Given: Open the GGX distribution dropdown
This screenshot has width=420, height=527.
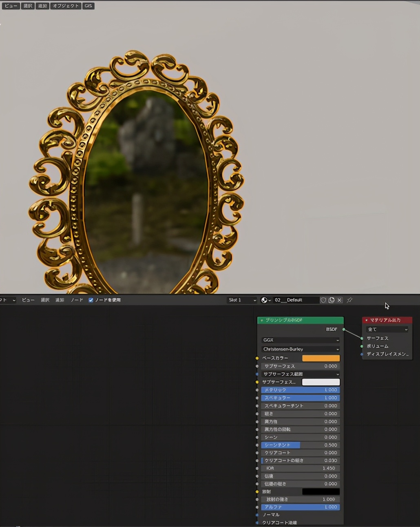Looking at the screenshot, I should click(300, 340).
